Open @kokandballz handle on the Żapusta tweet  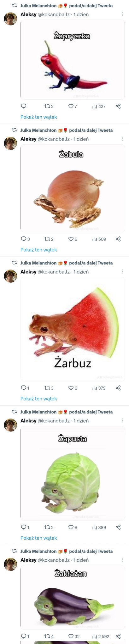coord(54,421)
